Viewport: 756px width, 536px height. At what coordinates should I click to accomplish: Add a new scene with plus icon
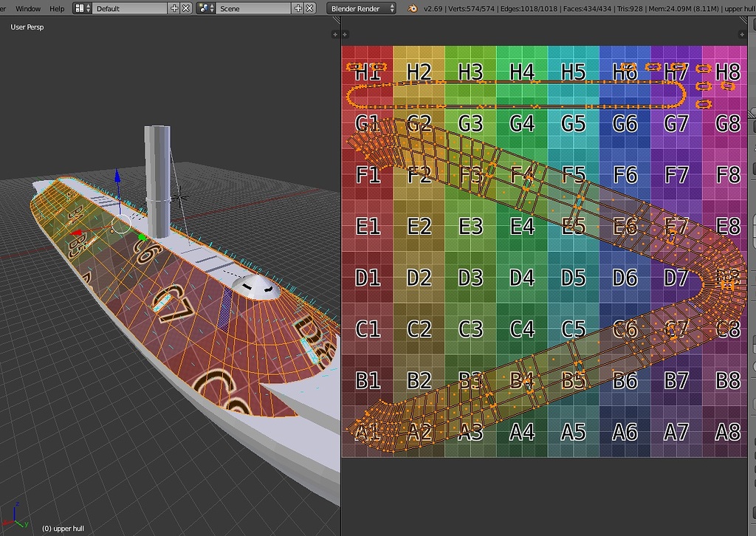click(x=298, y=8)
